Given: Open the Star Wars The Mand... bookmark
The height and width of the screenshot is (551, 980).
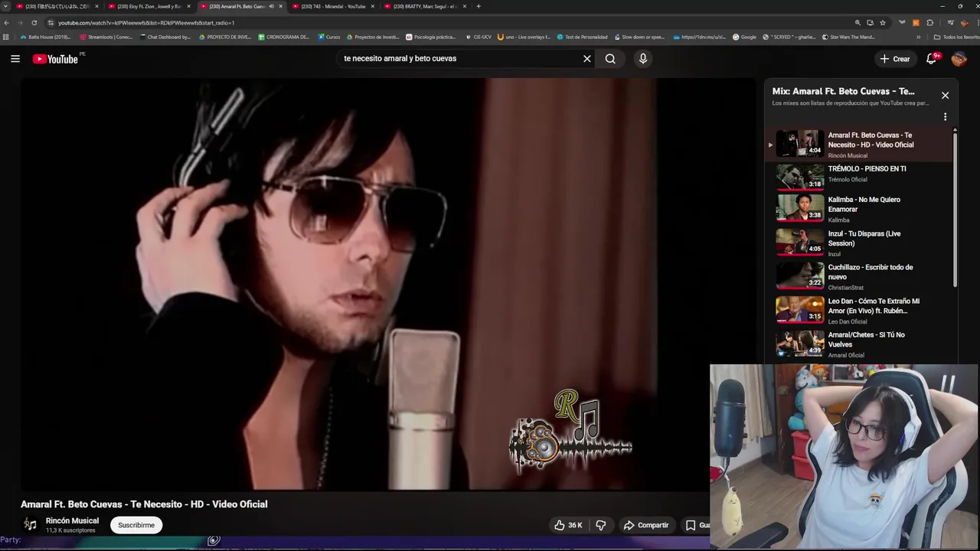Looking at the screenshot, I should 848,37.
